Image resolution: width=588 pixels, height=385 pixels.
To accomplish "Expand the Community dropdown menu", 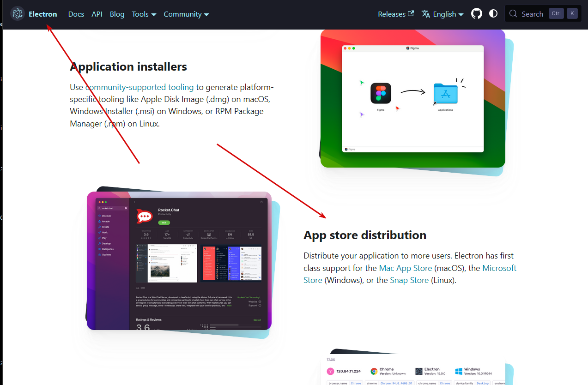I will 186,14.
